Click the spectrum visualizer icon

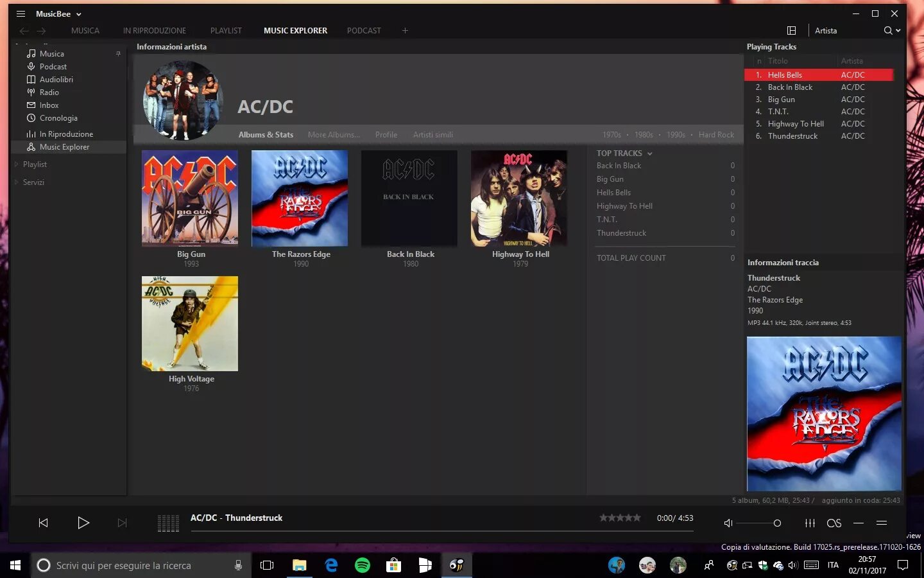pyautogui.click(x=168, y=523)
